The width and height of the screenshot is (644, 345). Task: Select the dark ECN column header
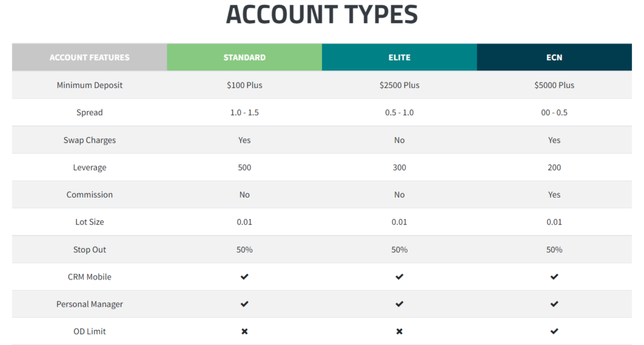[x=554, y=57]
